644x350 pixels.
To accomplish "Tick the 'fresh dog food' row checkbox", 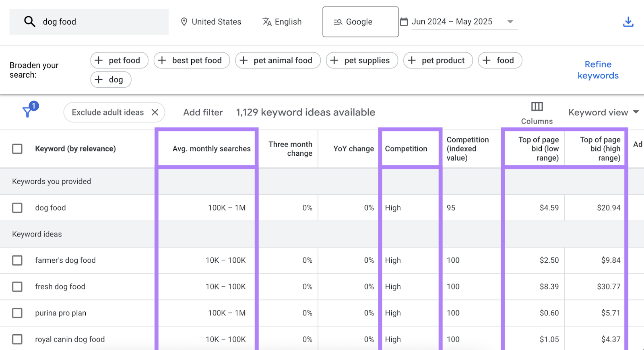I will coord(17,287).
